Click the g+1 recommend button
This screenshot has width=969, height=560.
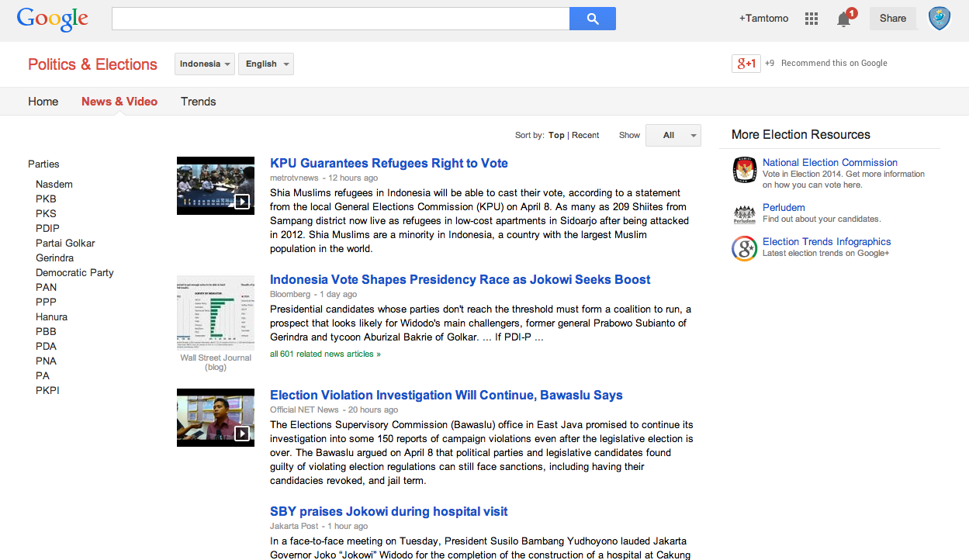(746, 64)
